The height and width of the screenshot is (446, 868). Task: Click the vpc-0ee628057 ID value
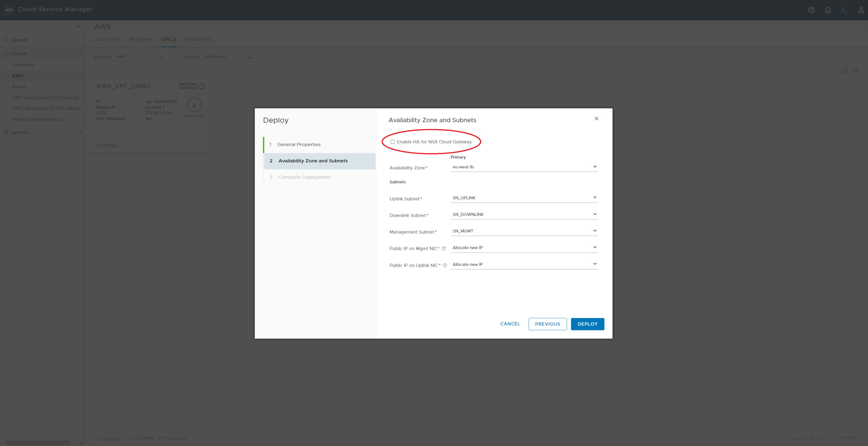point(161,101)
